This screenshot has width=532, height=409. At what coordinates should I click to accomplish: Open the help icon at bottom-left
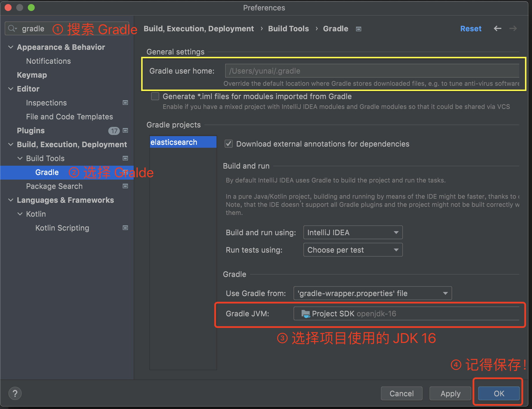[x=15, y=393]
